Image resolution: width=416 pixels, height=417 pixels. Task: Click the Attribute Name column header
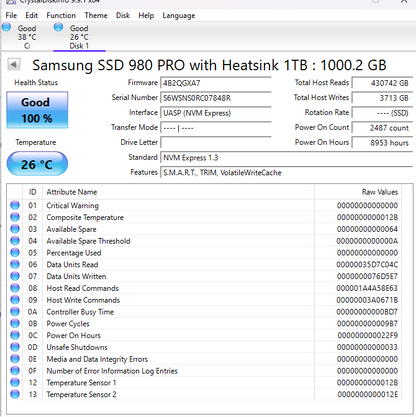178,192
